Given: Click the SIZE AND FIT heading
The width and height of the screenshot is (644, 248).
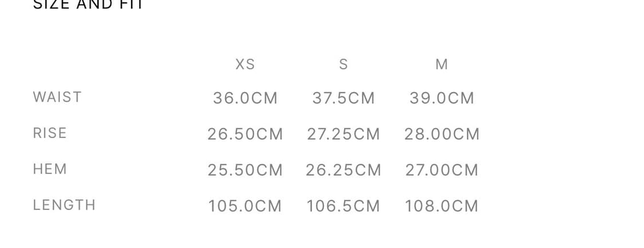Looking at the screenshot, I should [88, 5].
